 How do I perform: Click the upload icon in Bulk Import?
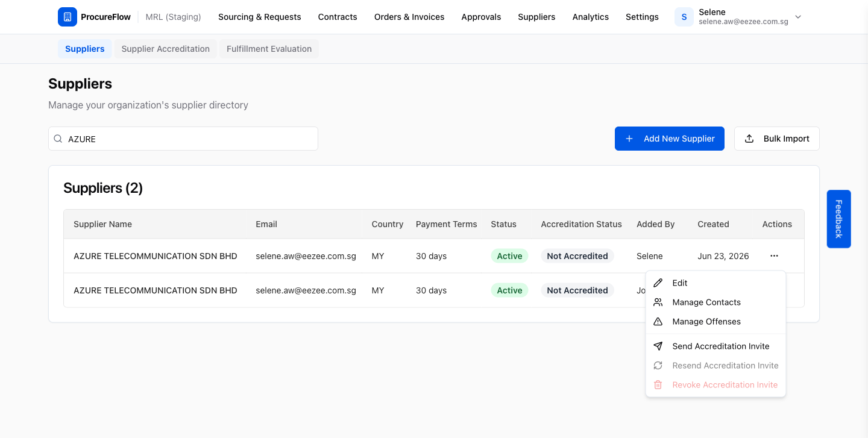[749, 139]
